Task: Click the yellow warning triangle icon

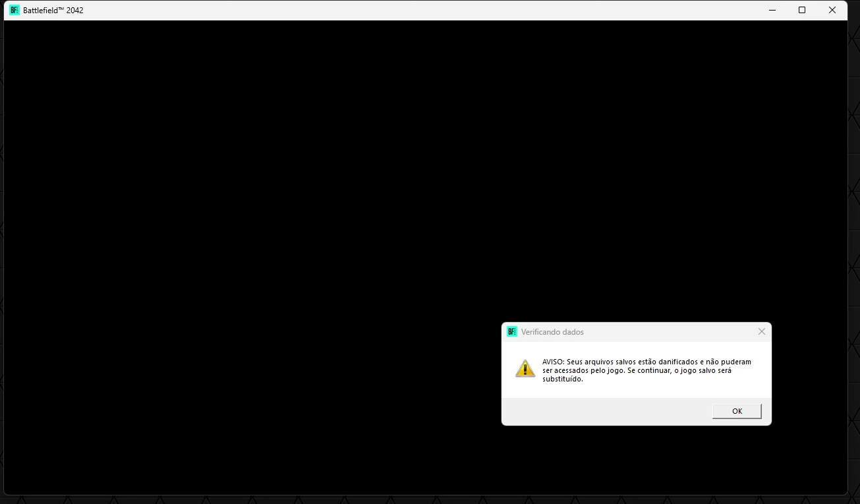Action: [525, 369]
